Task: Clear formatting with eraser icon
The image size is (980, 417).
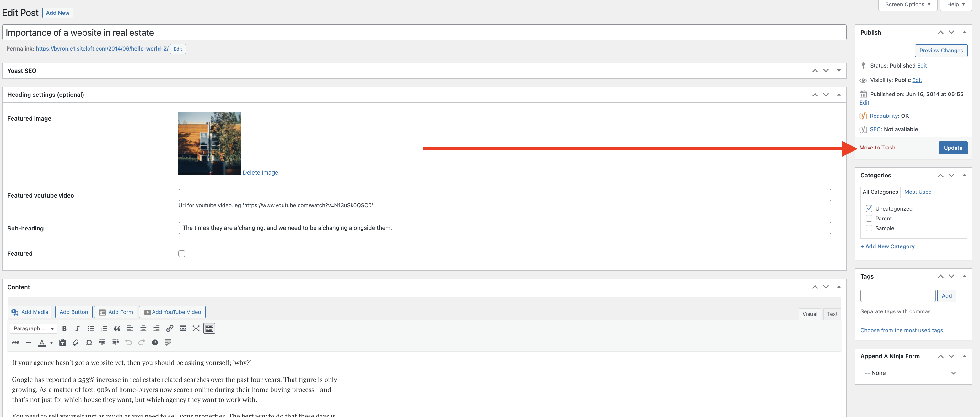Action: coord(76,343)
